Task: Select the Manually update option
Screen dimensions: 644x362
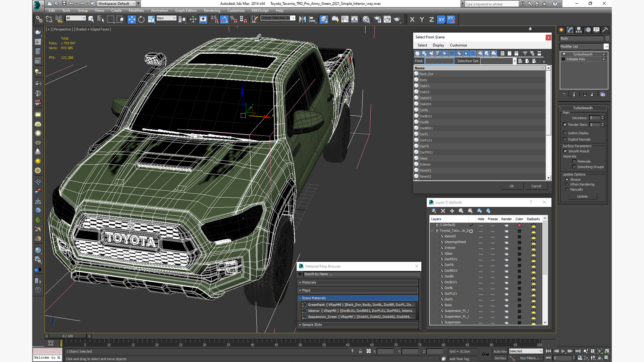Action: [567, 189]
